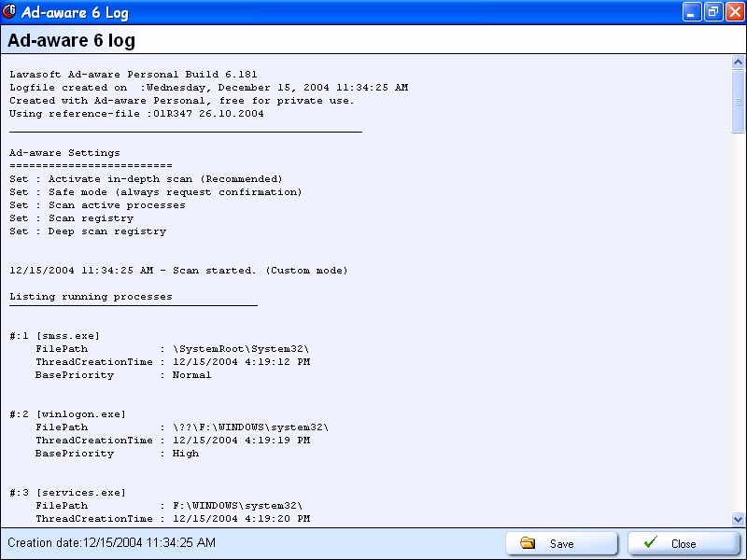Image resolution: width=747 pixels, height=560 pixels.
Task: Click the 'BasePriority : High' line
Action: click(x=118, y=454)
